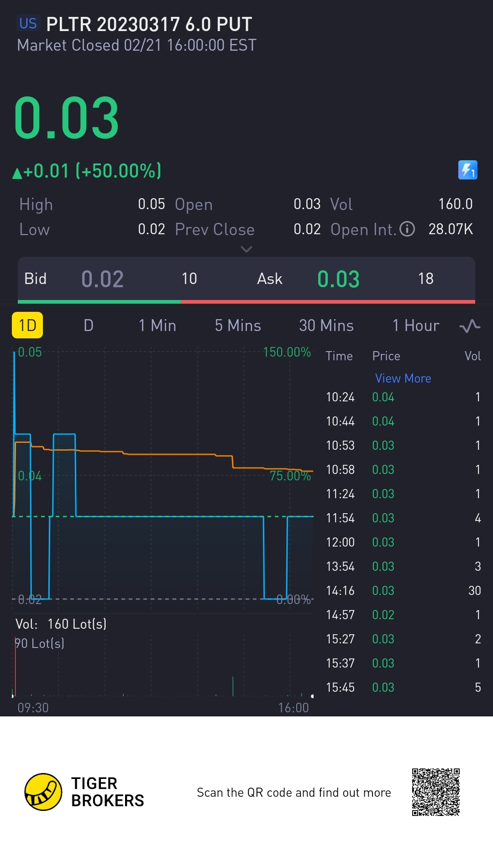Select the 5 Mins chart interval

coord(238,326)
